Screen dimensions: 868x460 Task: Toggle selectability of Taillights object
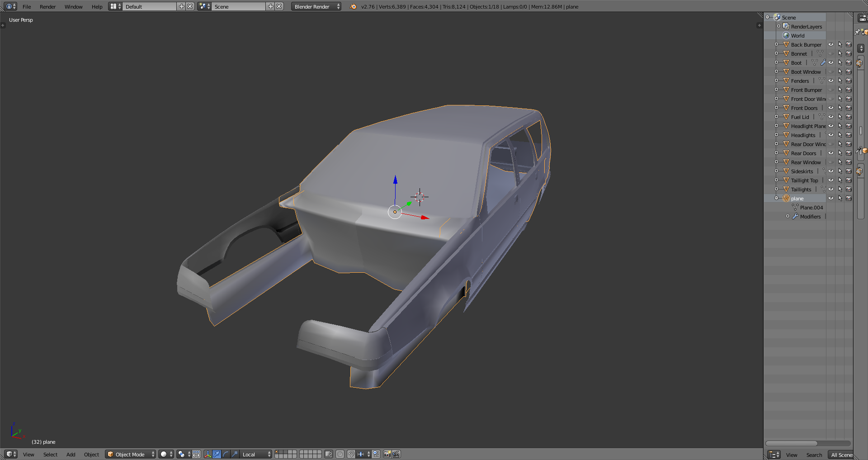pos(840,189)
